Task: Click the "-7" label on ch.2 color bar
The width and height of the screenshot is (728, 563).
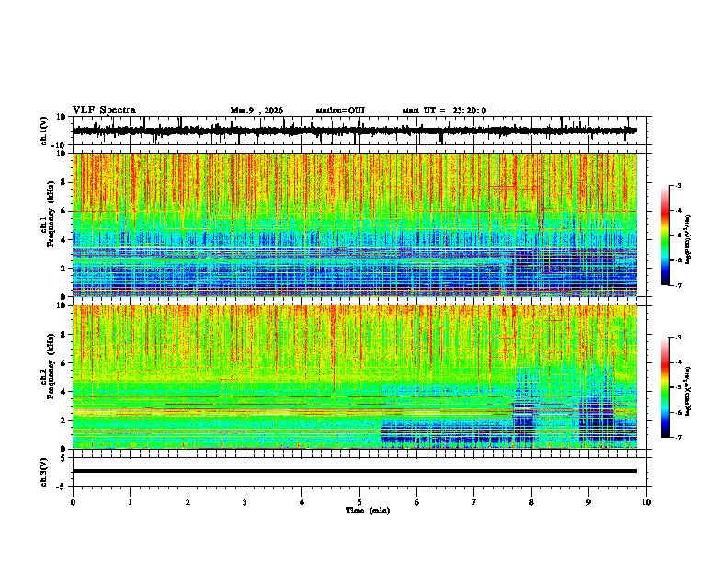Action: point(678,437)
